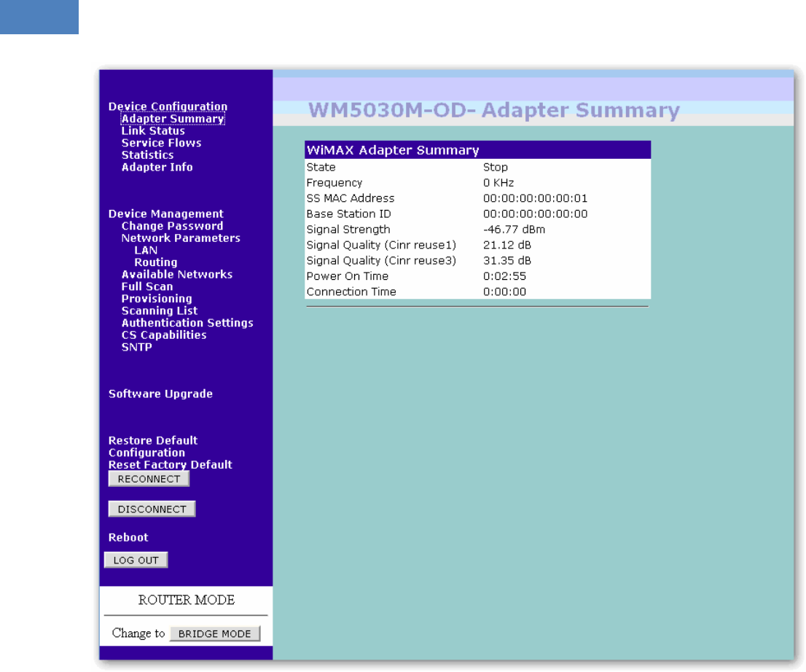
Task: Click the 'State' row label
Action: (321, 167)
